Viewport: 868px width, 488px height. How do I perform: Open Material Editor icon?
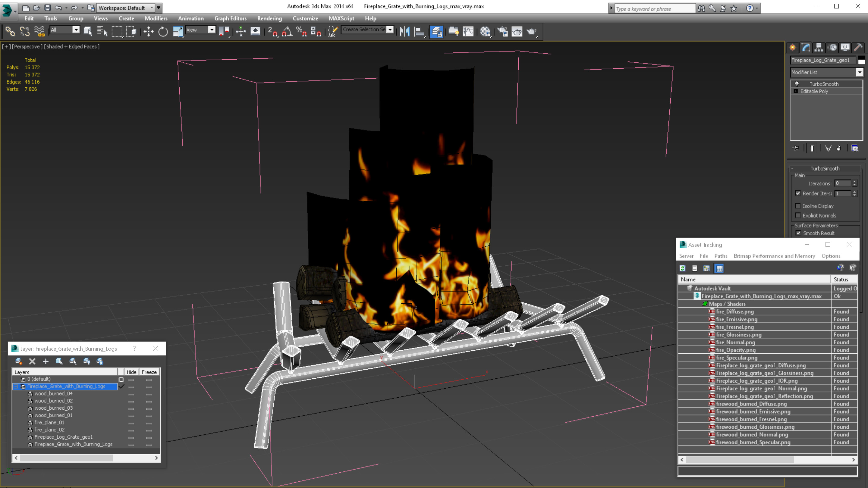(x=485, y=32)
